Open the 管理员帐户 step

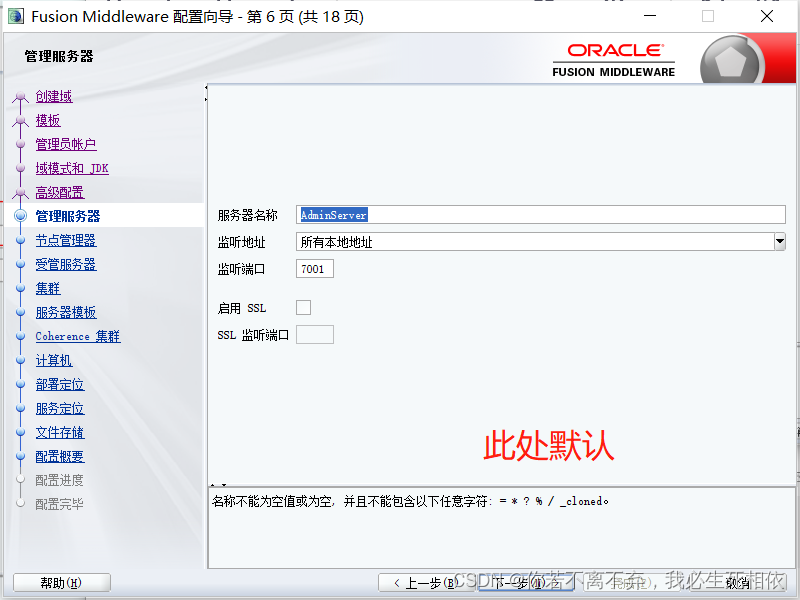66,144
